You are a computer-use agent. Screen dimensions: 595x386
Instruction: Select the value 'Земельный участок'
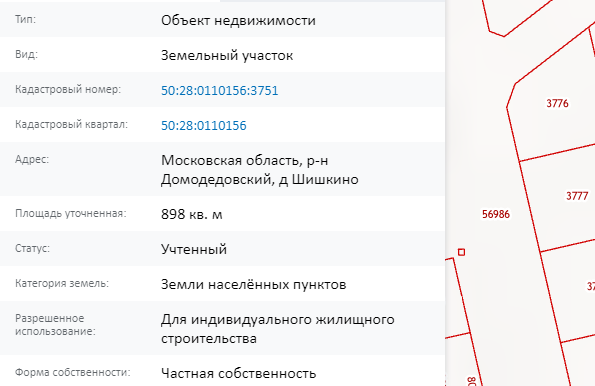click(x=227, y=55)
